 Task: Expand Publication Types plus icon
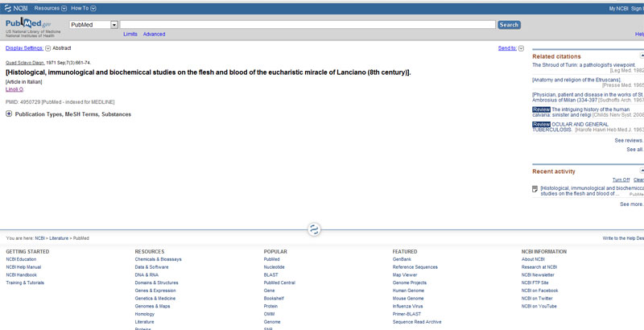[x=9, y=114]
